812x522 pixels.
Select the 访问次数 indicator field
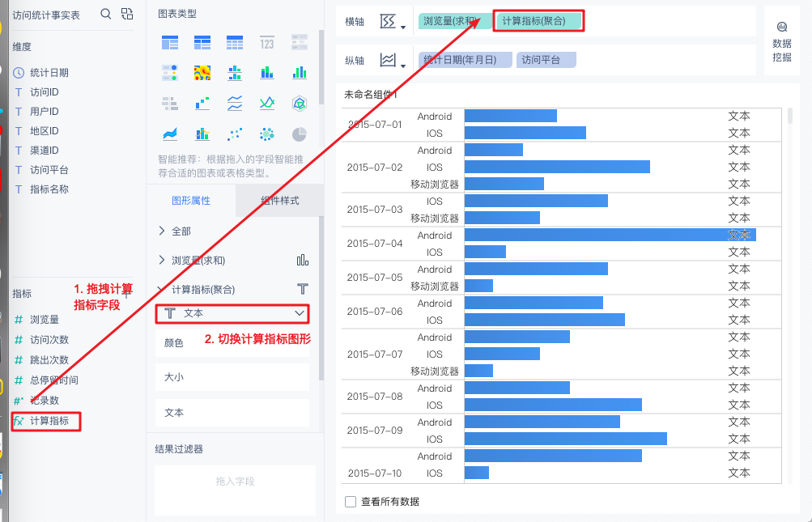[x=49, y=340]
